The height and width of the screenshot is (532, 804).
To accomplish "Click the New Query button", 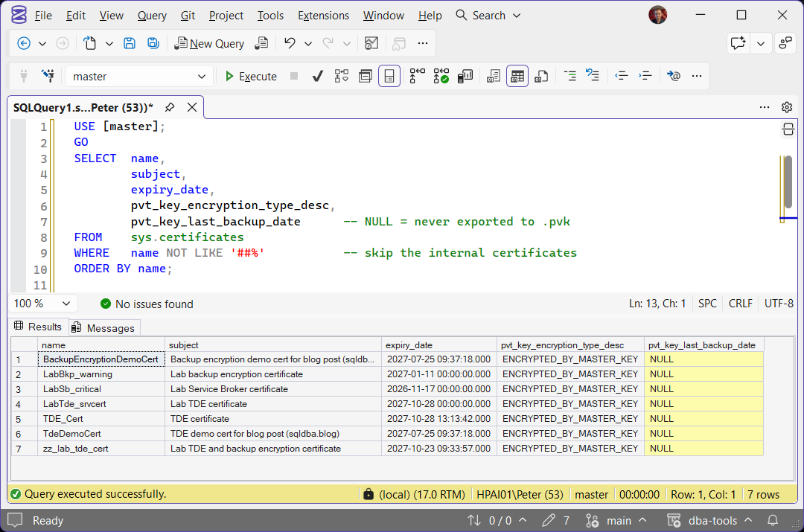I will point(209,44).
